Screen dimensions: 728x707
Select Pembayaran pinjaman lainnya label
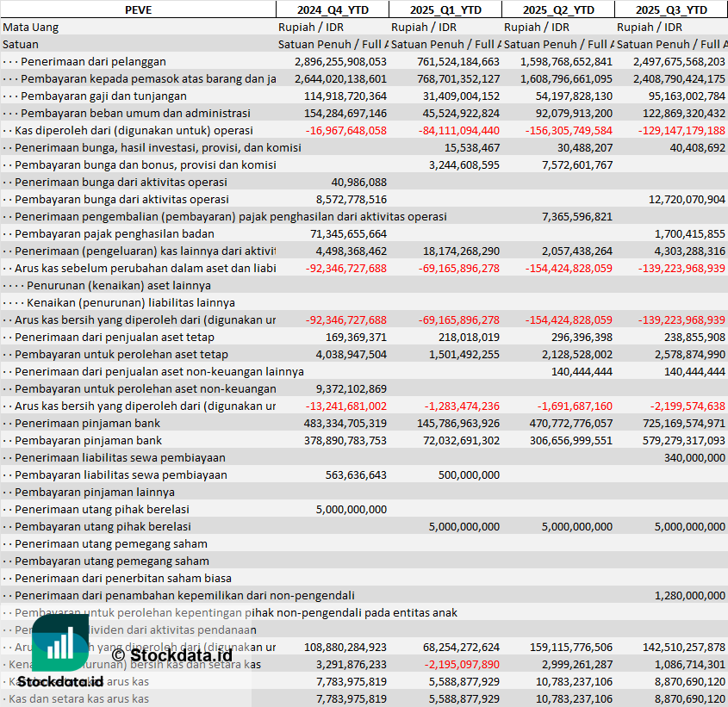95,492
